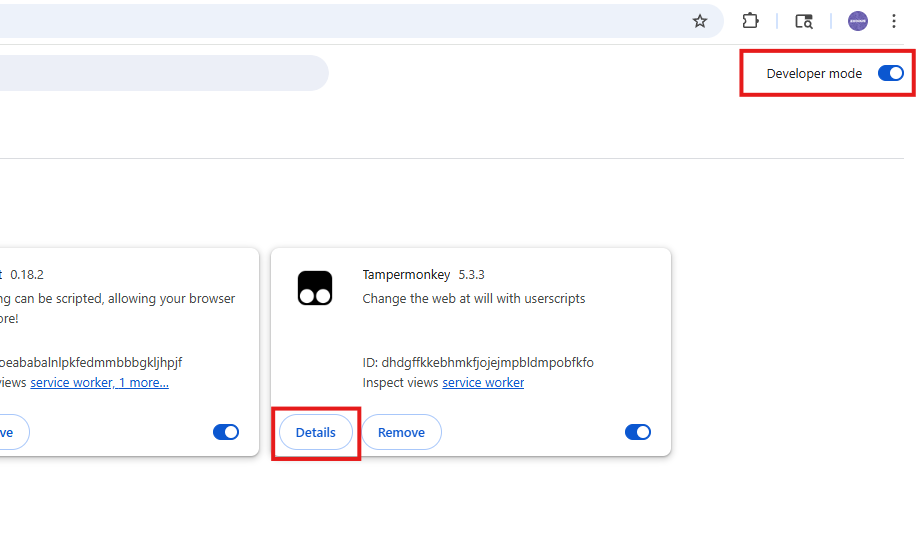Inspect Tampermonkey's service worker view
Screen dimensions: 916x544
[483, 383]
